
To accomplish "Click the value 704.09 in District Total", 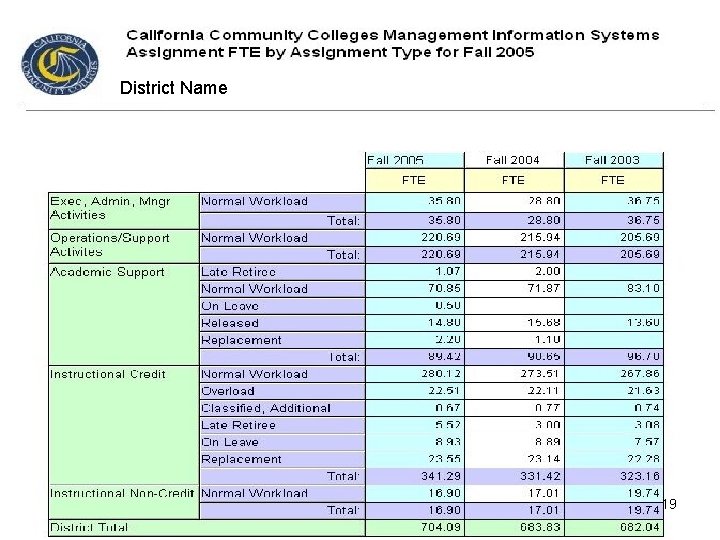I will coord(441,527).
